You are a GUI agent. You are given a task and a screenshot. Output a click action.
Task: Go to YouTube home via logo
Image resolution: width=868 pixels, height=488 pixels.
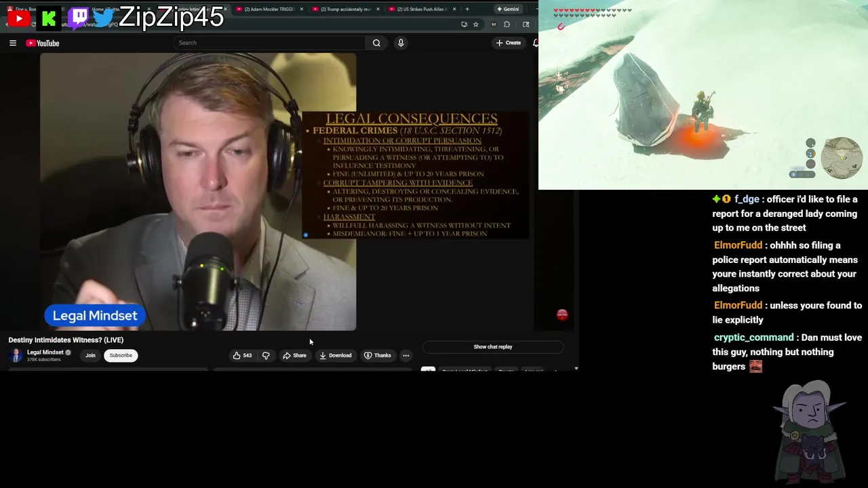pyautogui.click(x=43, y=43)
